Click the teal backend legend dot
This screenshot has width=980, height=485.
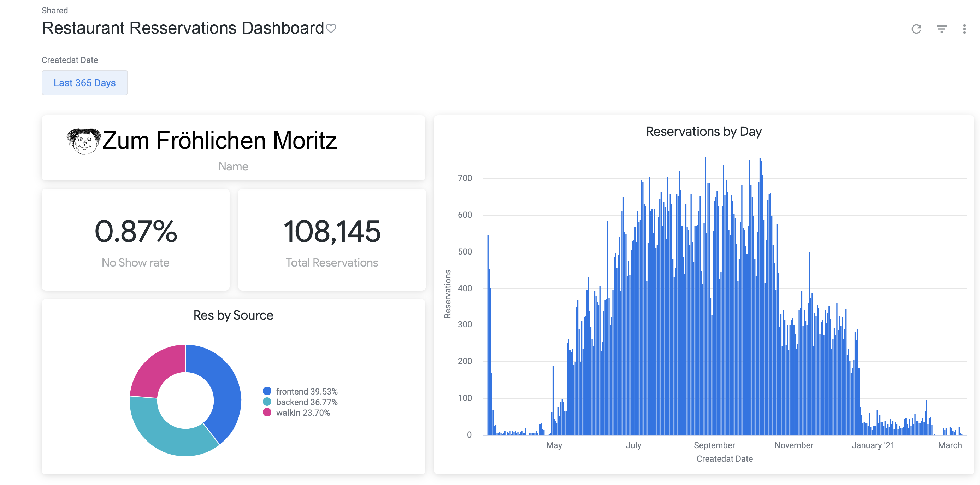[267, 402]
